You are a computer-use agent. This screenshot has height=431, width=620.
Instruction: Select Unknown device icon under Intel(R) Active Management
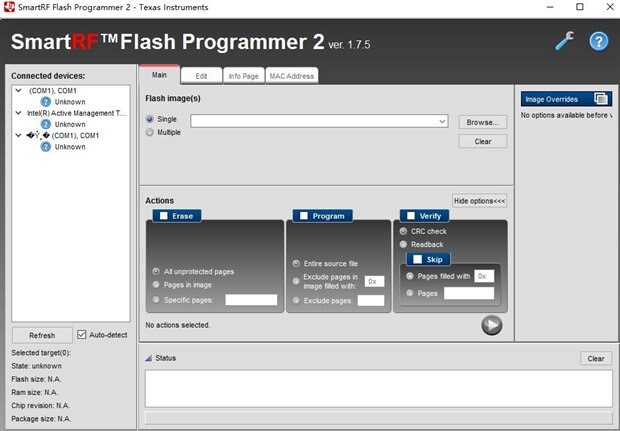pos(46,124)
